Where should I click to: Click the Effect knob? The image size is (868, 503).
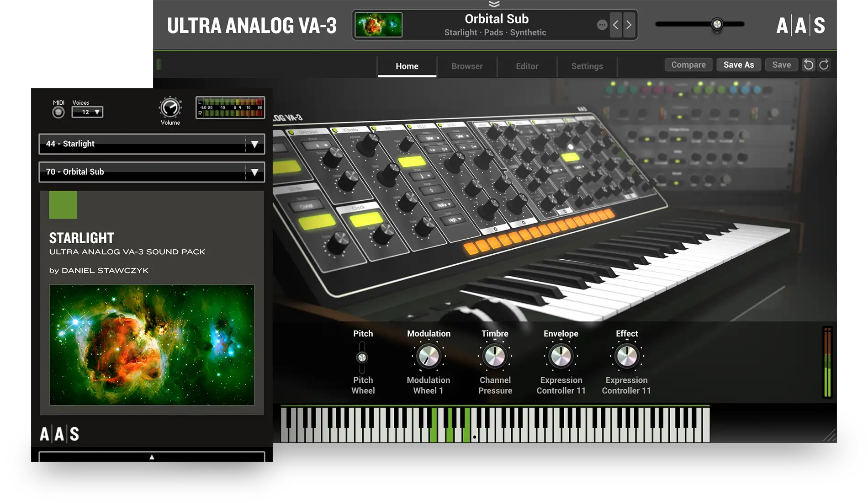click(x=627, y=356)
